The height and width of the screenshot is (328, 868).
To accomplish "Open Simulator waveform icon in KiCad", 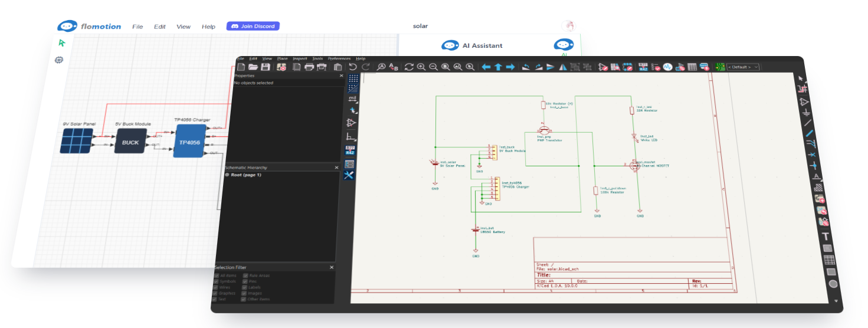I will pos(667,67).
